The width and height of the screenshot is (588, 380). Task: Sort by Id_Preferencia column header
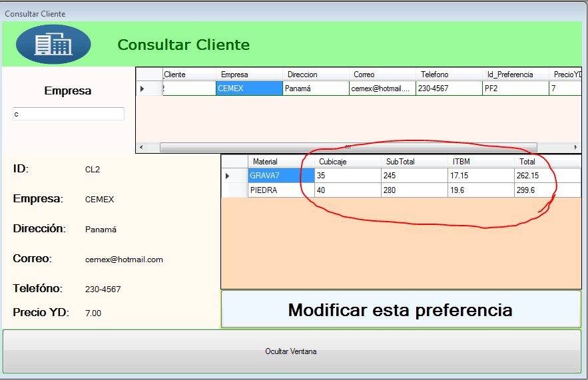515,74
